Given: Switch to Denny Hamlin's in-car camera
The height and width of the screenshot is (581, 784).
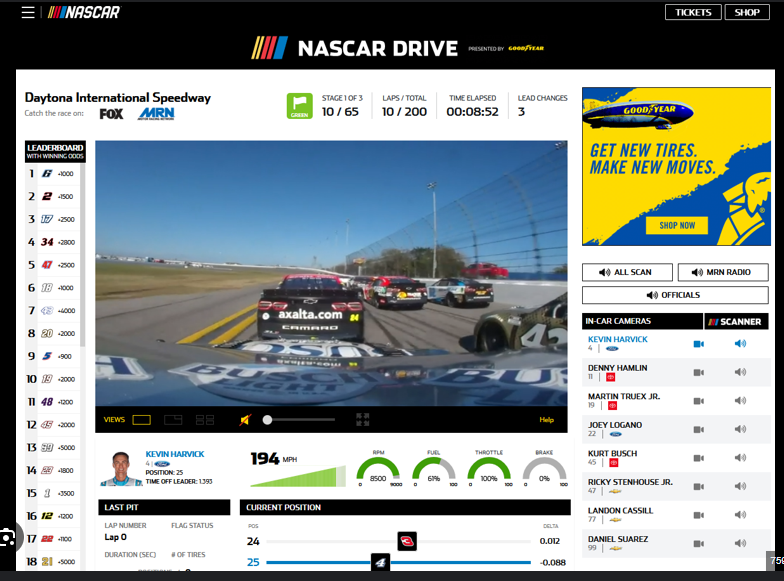Looking at the screenshot, I should [x=698, y=372].
